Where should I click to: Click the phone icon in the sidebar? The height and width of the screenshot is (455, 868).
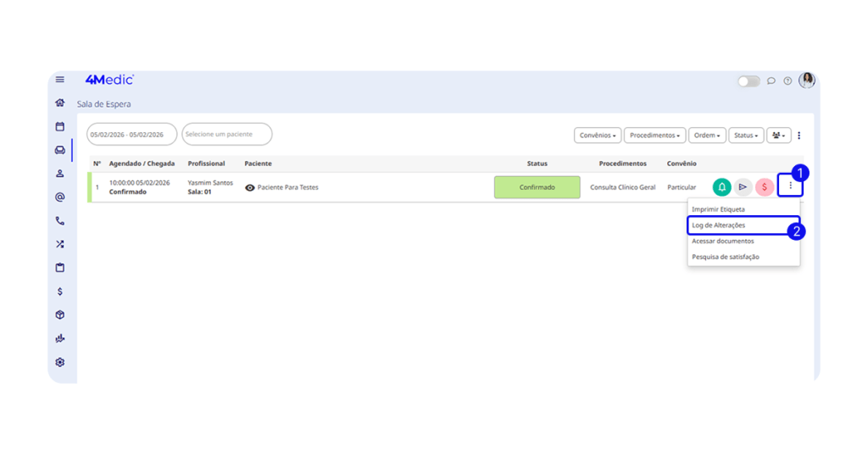coord(60,220)
